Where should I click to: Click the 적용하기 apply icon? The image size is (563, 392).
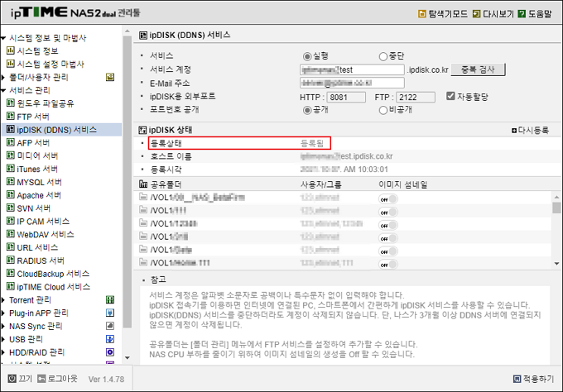(x=517, y=379)
